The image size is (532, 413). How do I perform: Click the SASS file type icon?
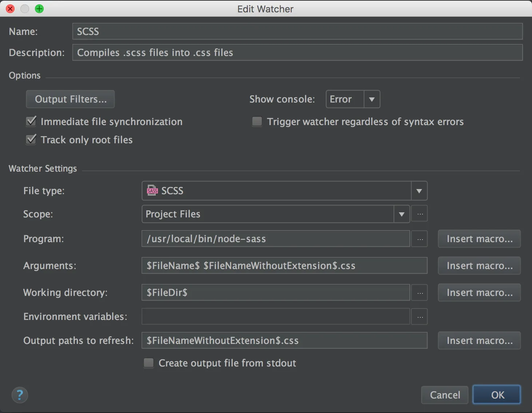click(x=152, y=191)
